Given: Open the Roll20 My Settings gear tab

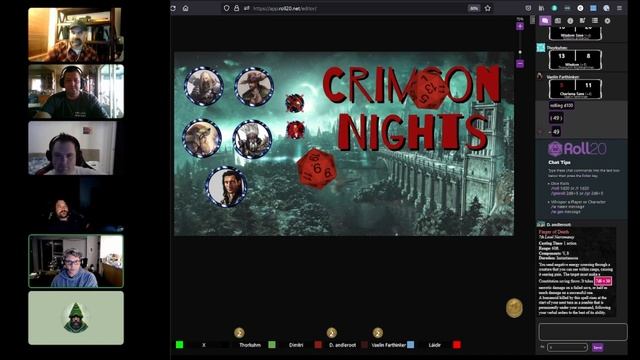Looking at the screenshot, I should click(x=607, y=21).
